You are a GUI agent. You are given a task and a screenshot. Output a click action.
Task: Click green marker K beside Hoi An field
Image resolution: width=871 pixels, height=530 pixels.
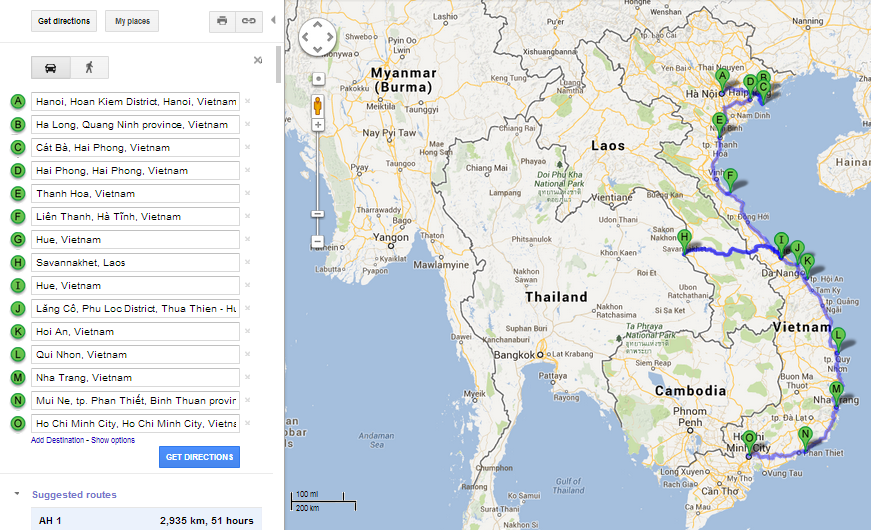point(18,332)
